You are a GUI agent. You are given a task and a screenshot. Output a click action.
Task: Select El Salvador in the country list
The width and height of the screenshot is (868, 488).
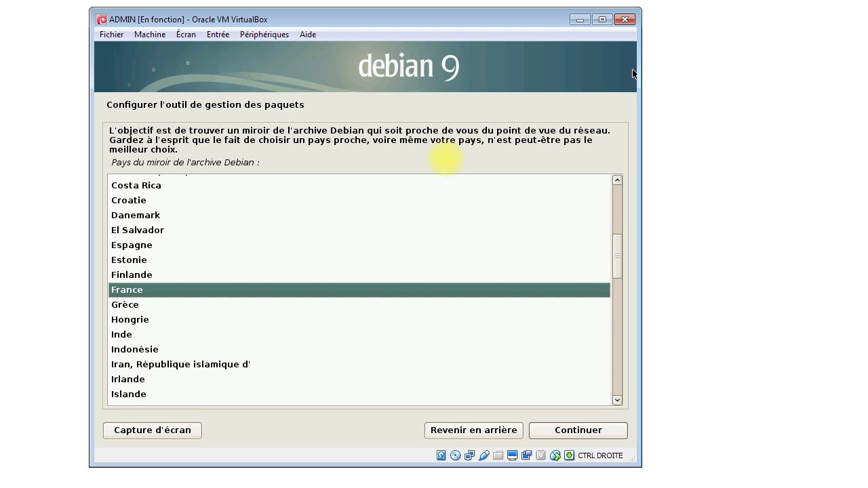359,230
